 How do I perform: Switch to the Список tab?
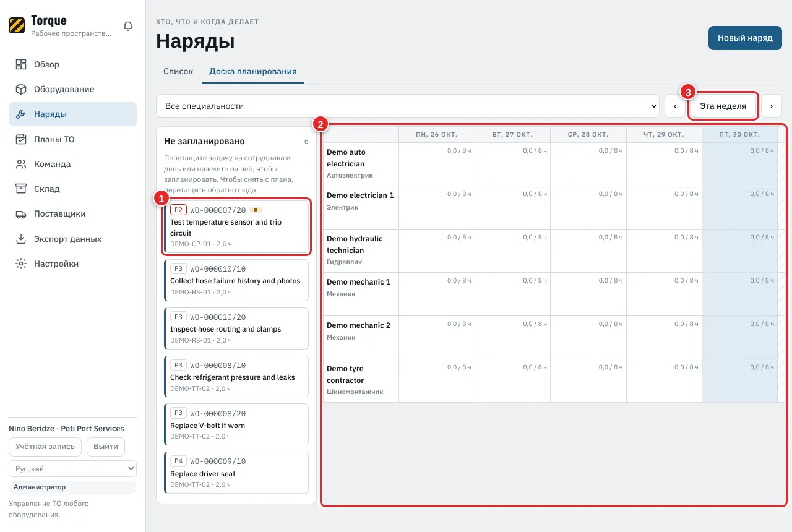click(x=178, y=71)
